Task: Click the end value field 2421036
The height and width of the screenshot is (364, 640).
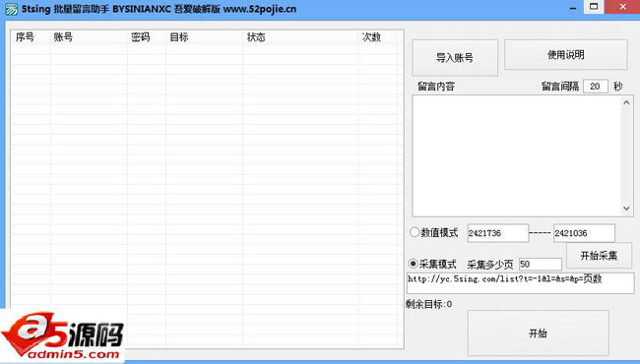Action: [x=584, y=233]
